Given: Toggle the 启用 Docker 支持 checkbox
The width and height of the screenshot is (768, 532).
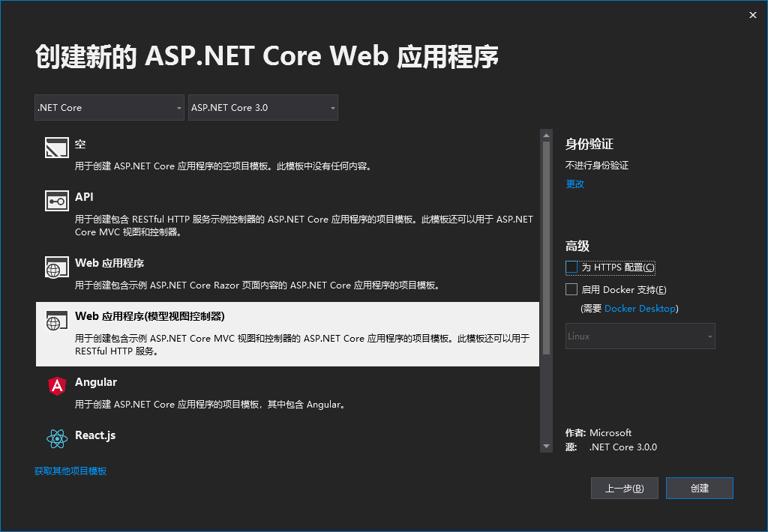Looking at the screenshot, I should [x=572, y=289].
